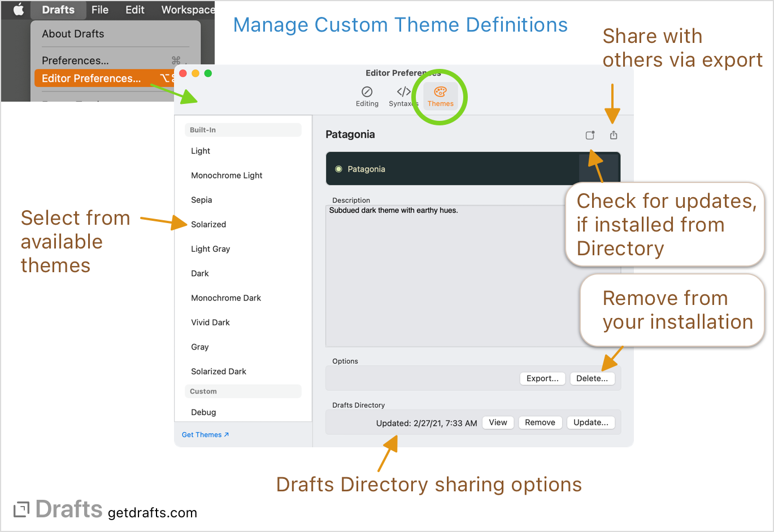This screenshot has width=774, height=532.
Task: Delete the Patagonia theme
Action: pos(592,378)
